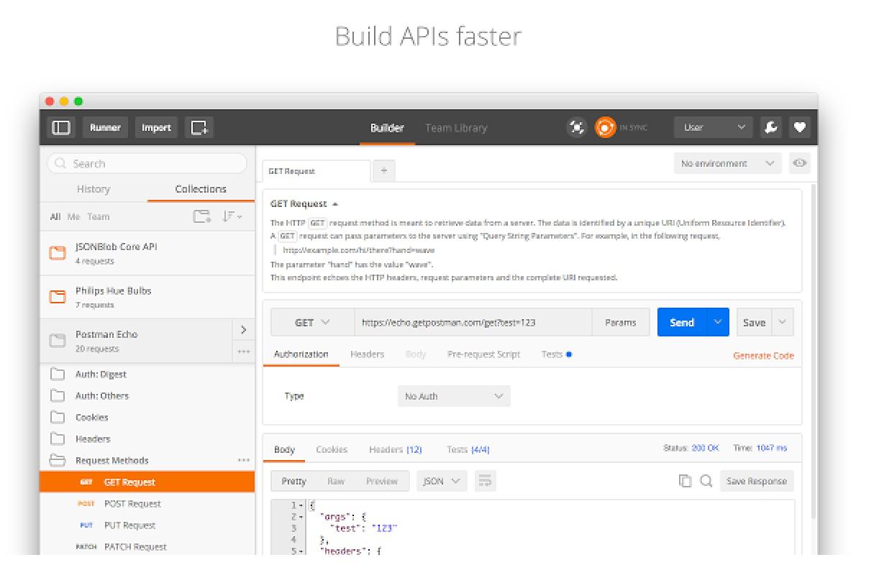Open settings via the wrench icon
The width and height of the screenshot is (879, 588).
point(771,127)
